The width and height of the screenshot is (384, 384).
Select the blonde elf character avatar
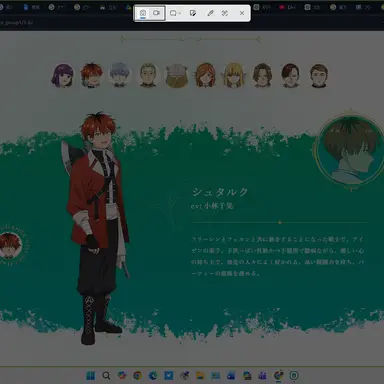coord(234,76)
